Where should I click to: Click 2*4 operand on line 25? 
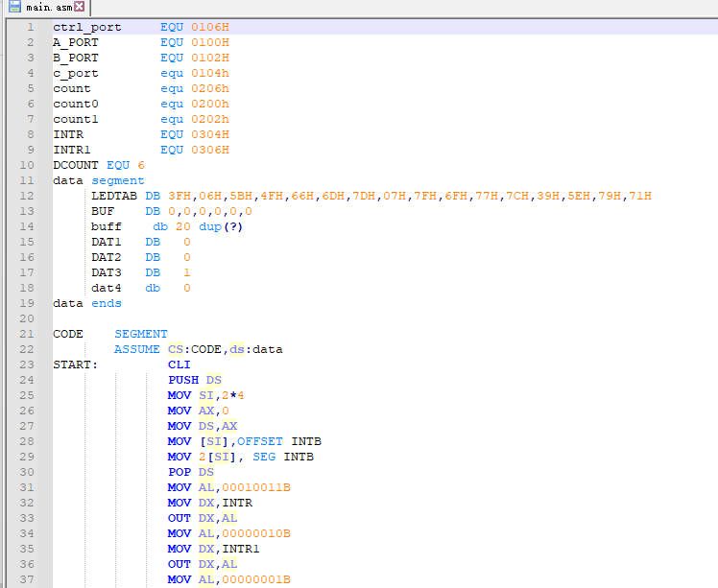click(x=233, y=395)
